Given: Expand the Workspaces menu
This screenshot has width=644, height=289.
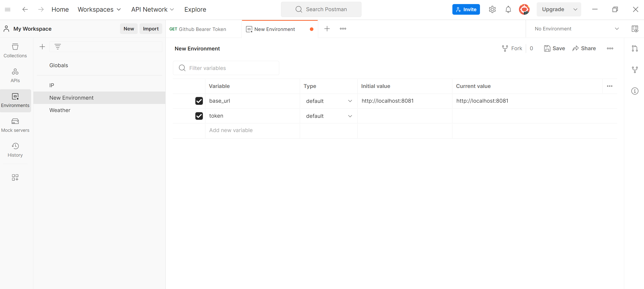Looking at the screenshot, I should (99, 9).
